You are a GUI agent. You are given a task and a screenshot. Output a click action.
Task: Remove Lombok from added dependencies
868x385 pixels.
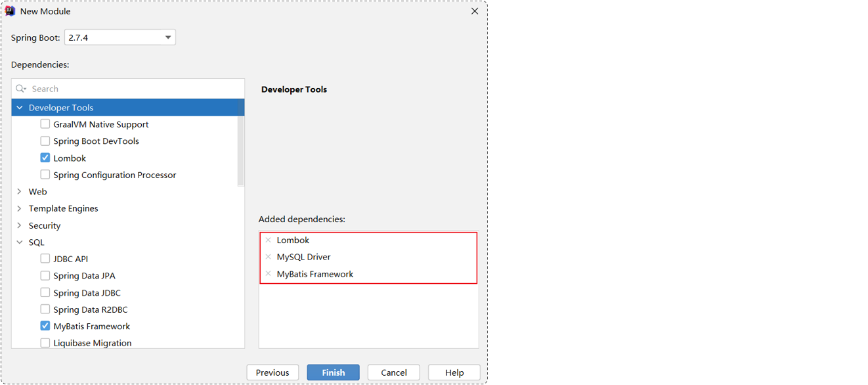pos(268,240)
